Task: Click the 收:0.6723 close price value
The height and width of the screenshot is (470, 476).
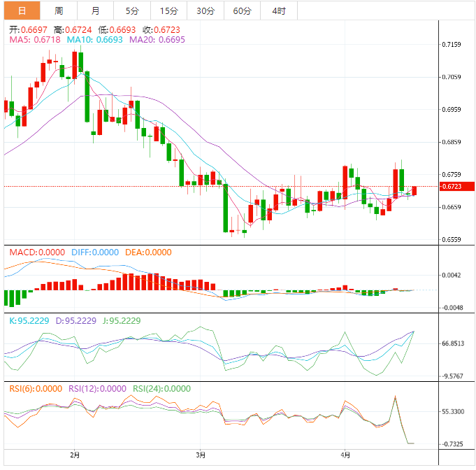Action: tap(161, 30)
